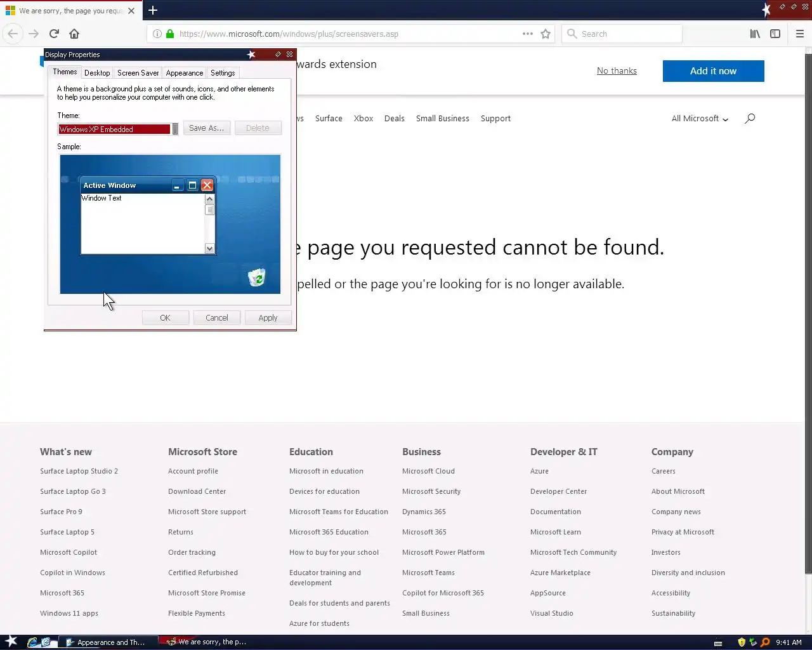
Task: Open Download Center footer link
Action: [x=197, y=491]
